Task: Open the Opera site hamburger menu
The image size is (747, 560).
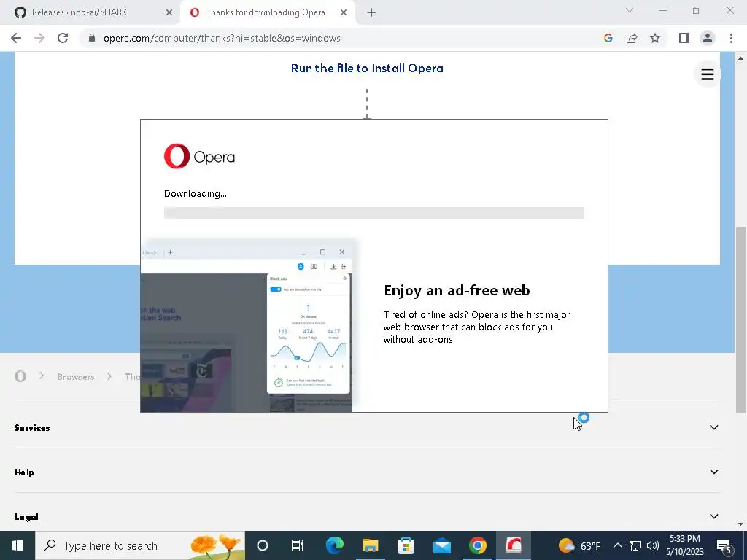Action: click(707, 74)
